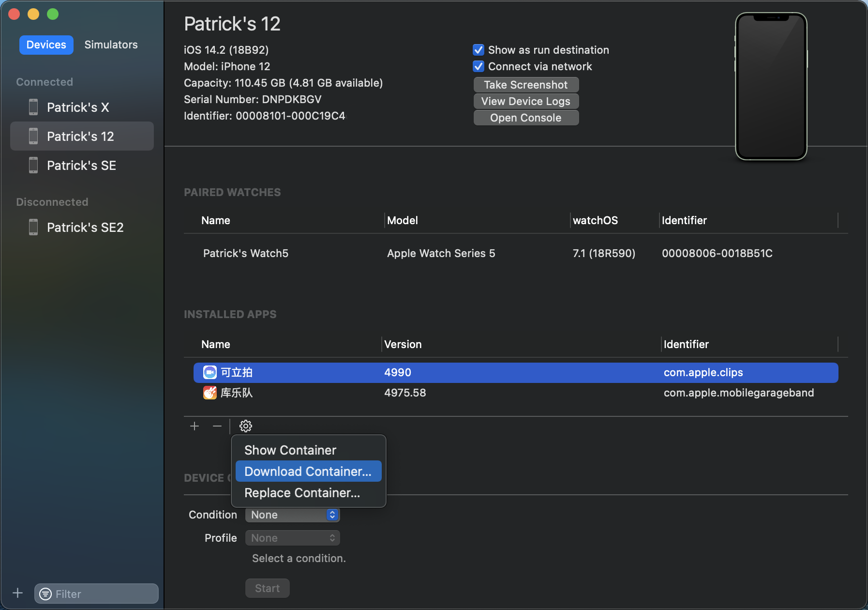Image resolution: width=868 pixels, height=610 pixels.
Task: Choose Download Container from menu
Action: [x=308, y=472]
